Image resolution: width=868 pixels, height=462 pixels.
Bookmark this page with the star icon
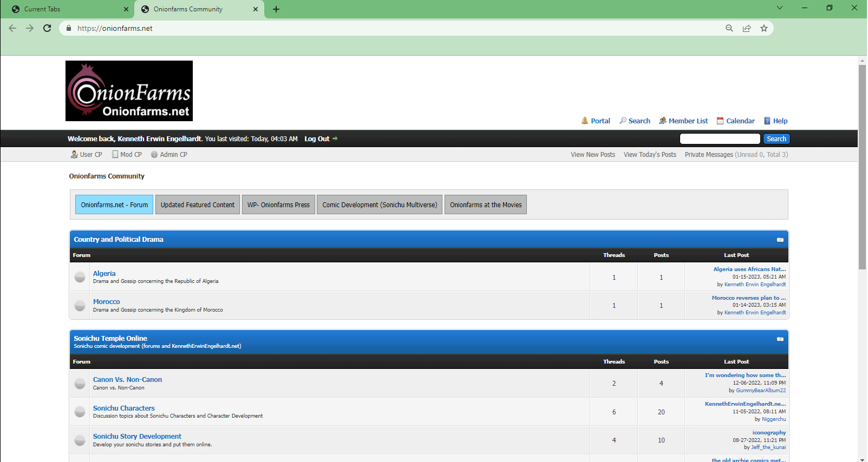click(x=764, y=28)
